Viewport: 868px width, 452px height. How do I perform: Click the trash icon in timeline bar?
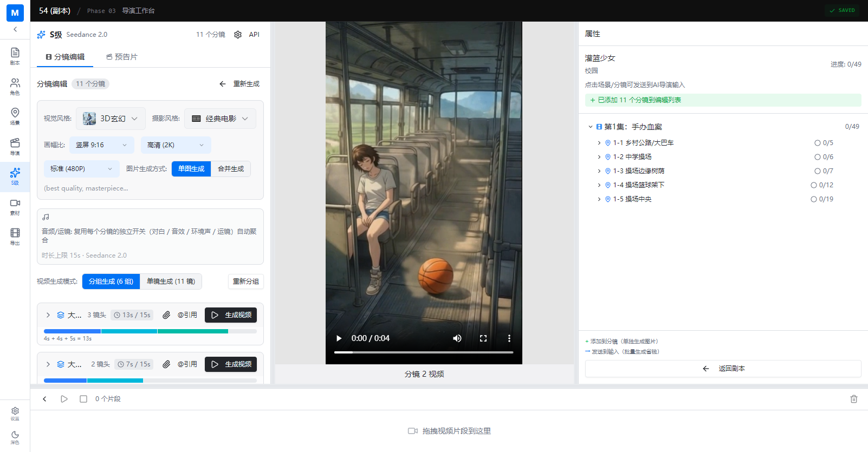click(853, 399)
